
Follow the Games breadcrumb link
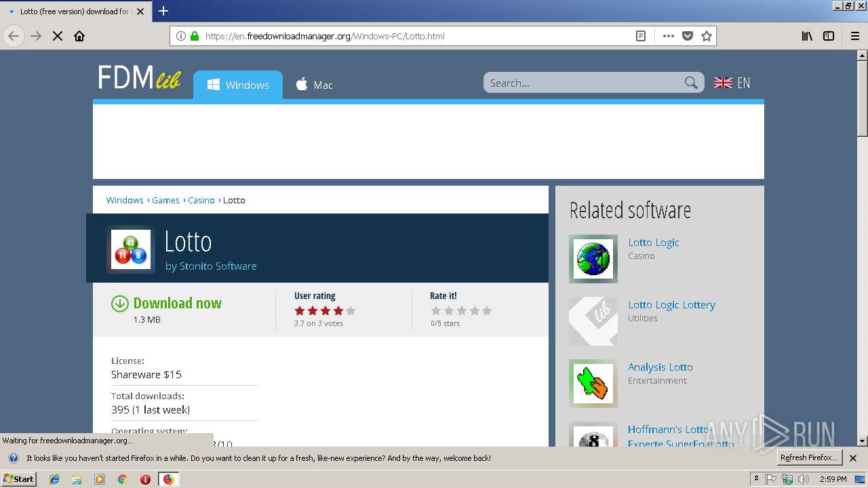coord(165,200)
